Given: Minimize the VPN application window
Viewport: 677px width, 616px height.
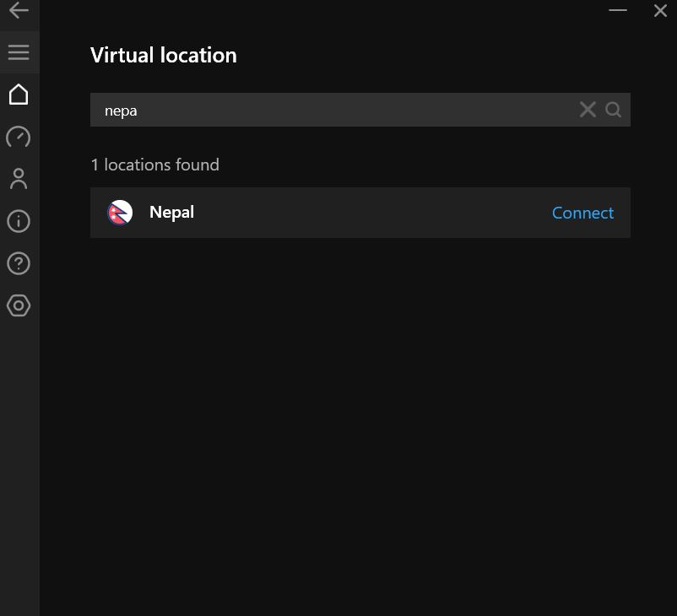Looking at the screenshot, I should pos(617,11).
